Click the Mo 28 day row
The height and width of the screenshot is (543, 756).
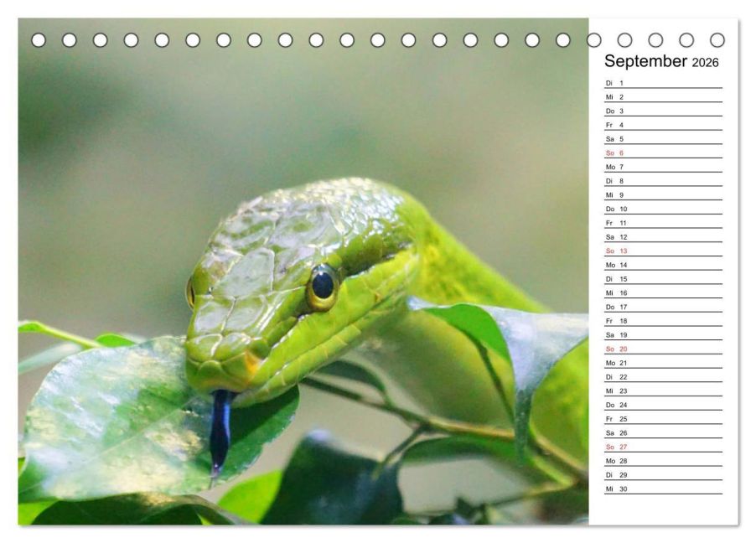click(662, 461)
